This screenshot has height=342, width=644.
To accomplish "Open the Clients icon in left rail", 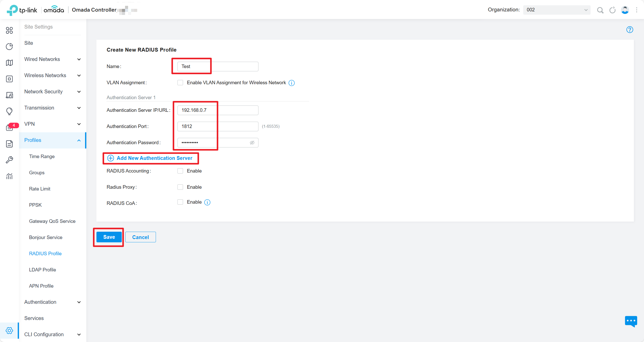I will pyautogui.click(x=9, y=95).
